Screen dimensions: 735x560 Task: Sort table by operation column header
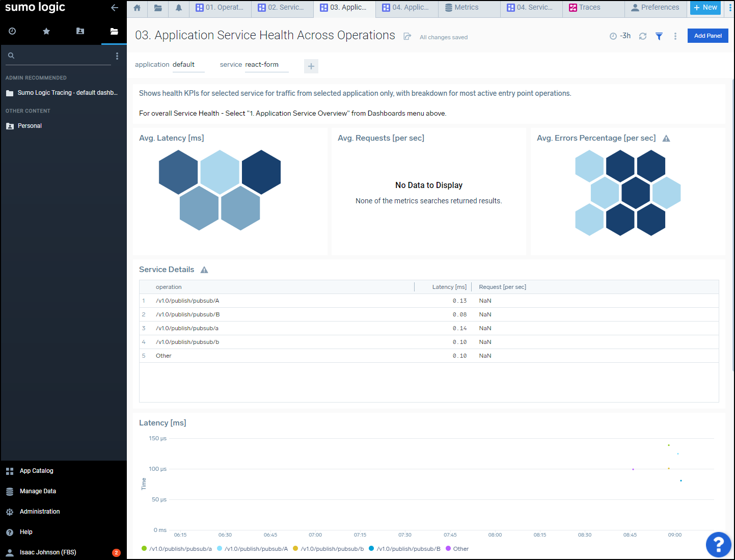169,287
